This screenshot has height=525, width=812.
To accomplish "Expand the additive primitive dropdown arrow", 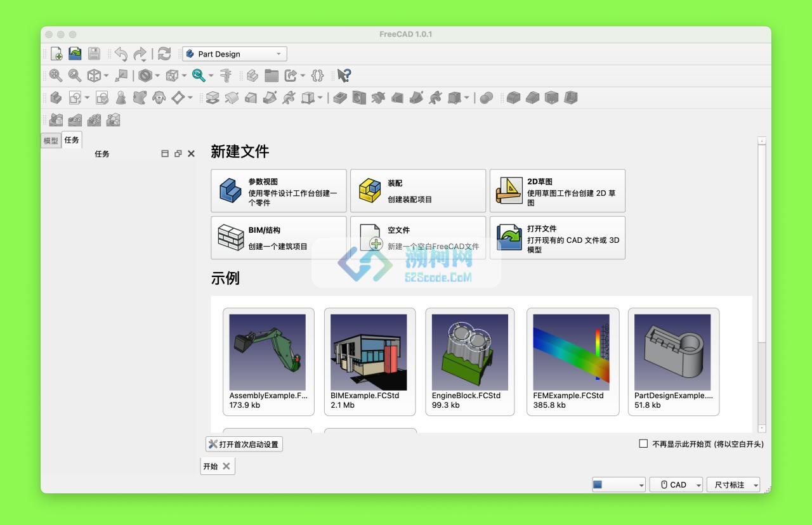I will 320,98.
